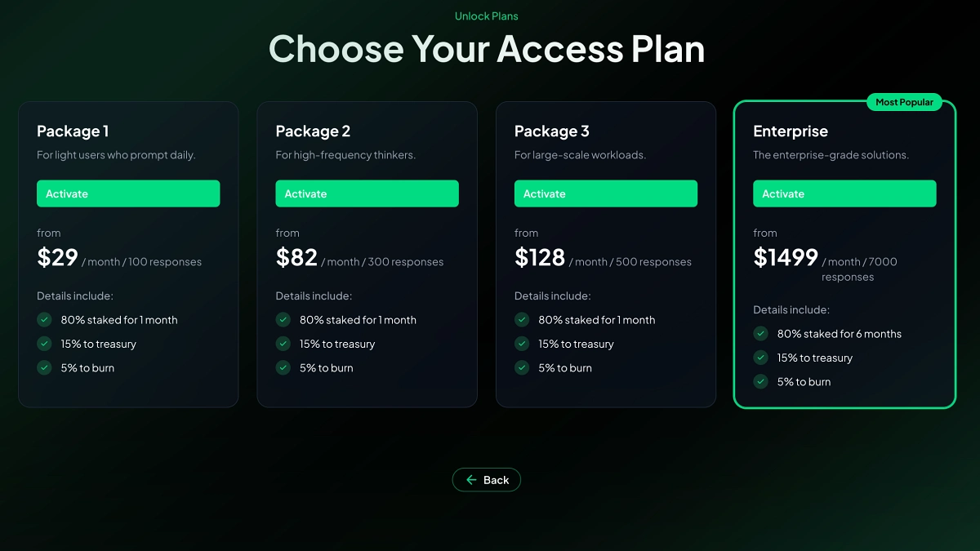The height and width of the screenshot is (551, 980).
Task: Click the checkmark beside "80% staked for 1 month" in Package 3
Action: 522,319
